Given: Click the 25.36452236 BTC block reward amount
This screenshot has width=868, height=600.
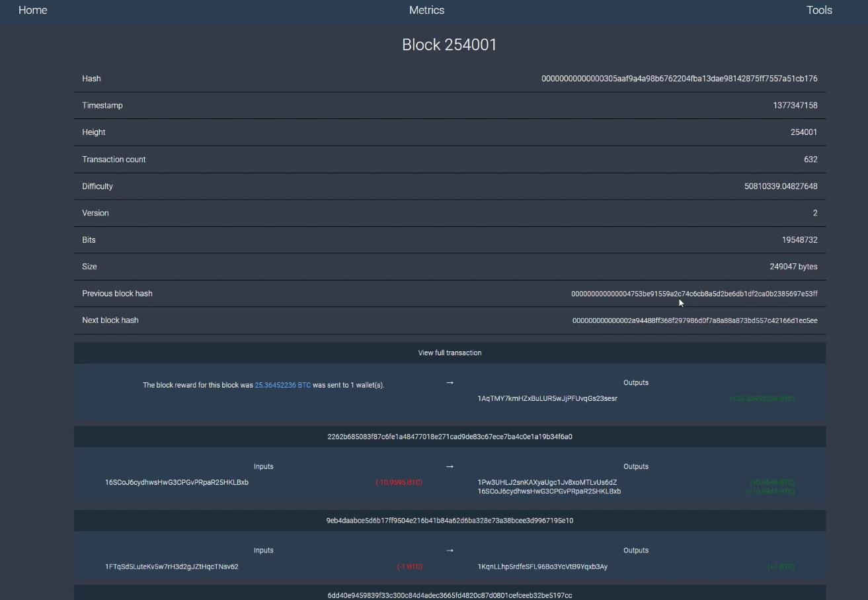Looking at the screenshot, I should click(x=282, y=385).
